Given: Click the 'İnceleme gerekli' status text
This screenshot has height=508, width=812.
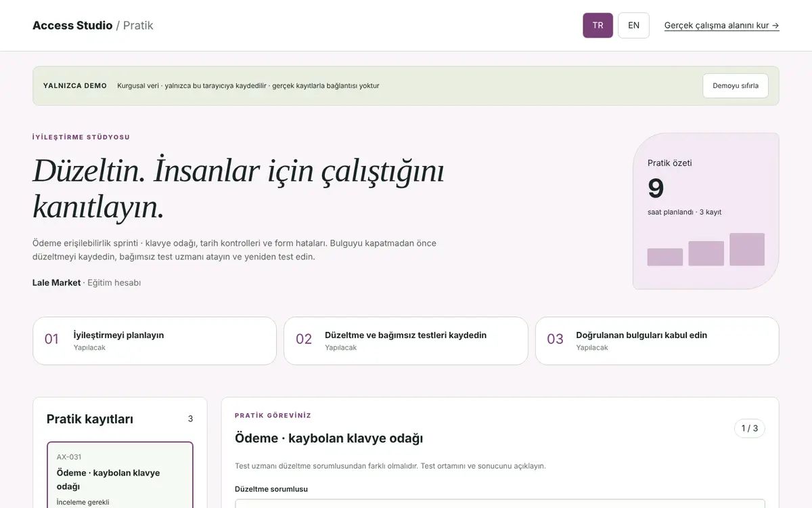Looking at the screenshot, I should [83, 503].
